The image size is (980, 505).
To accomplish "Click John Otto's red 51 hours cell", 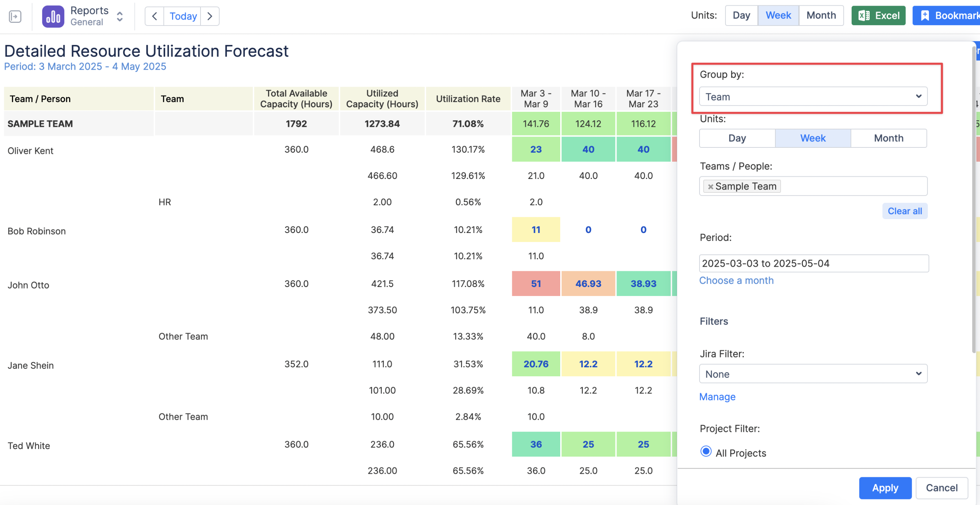I will 536,284.
